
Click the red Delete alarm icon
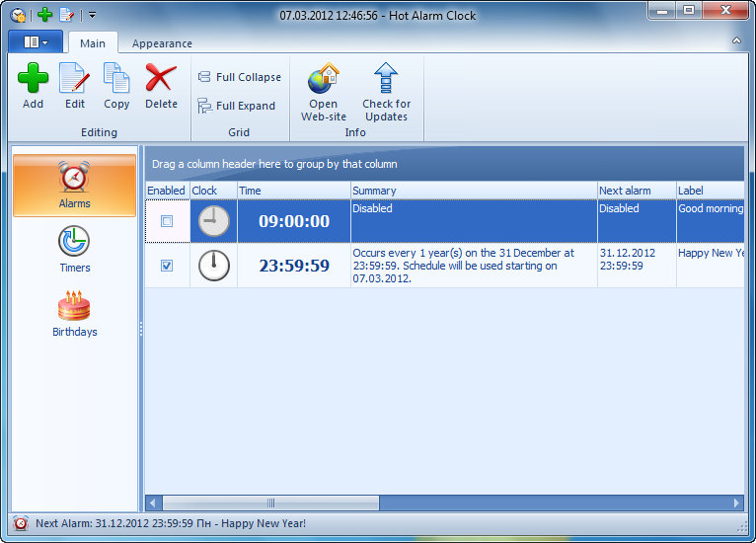click(161, 77)
